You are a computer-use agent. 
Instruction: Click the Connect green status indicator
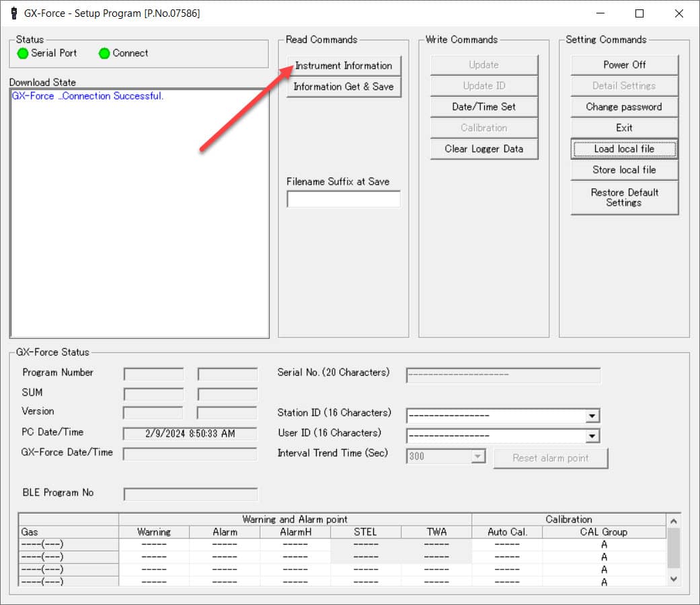coord(104,54)
